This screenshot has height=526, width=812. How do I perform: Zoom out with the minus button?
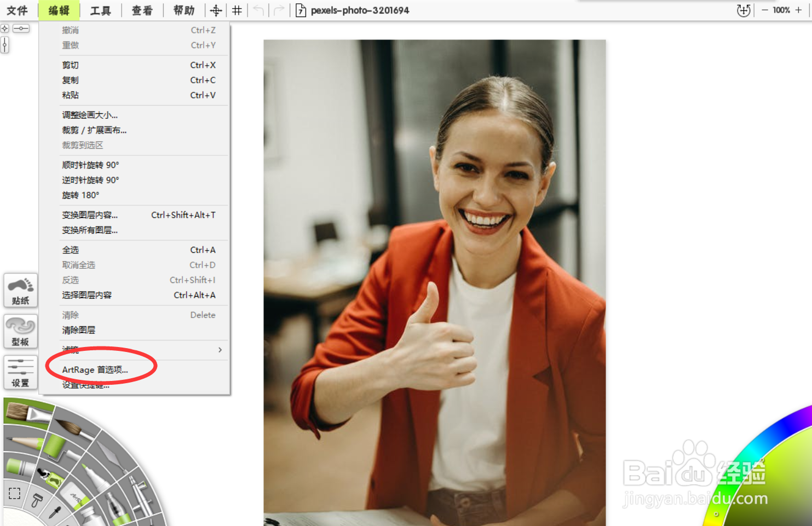(x=764, y=10)
